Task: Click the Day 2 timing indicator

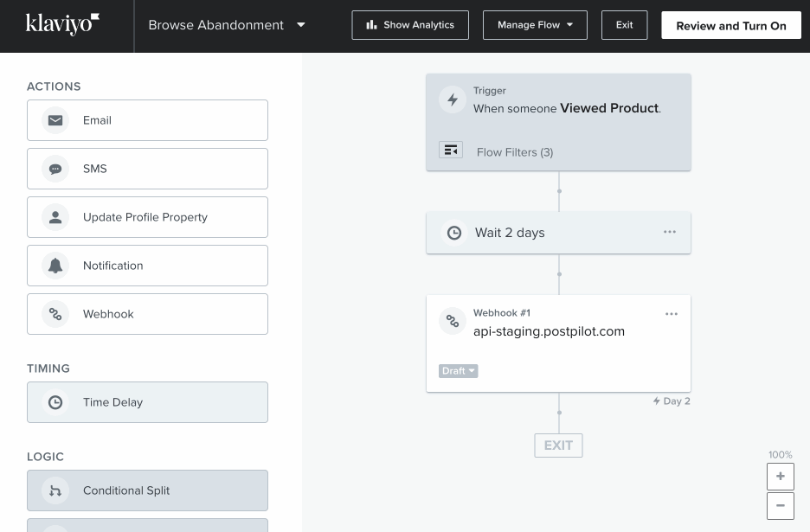Action: pos(672,401)
